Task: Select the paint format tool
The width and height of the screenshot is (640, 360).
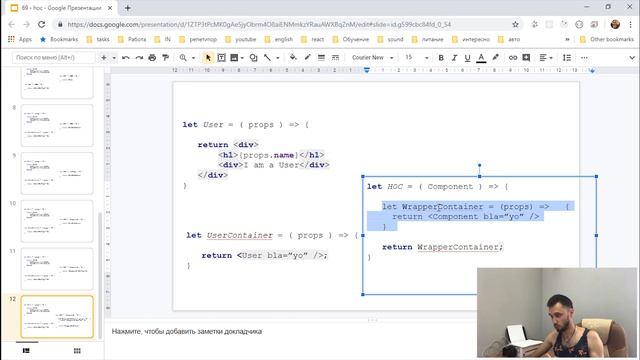Action: coord(165,58)
